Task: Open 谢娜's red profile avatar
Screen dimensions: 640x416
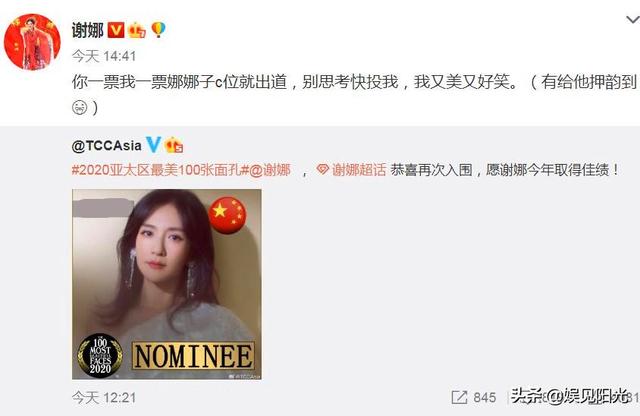Action: click(x=32, y=42)
